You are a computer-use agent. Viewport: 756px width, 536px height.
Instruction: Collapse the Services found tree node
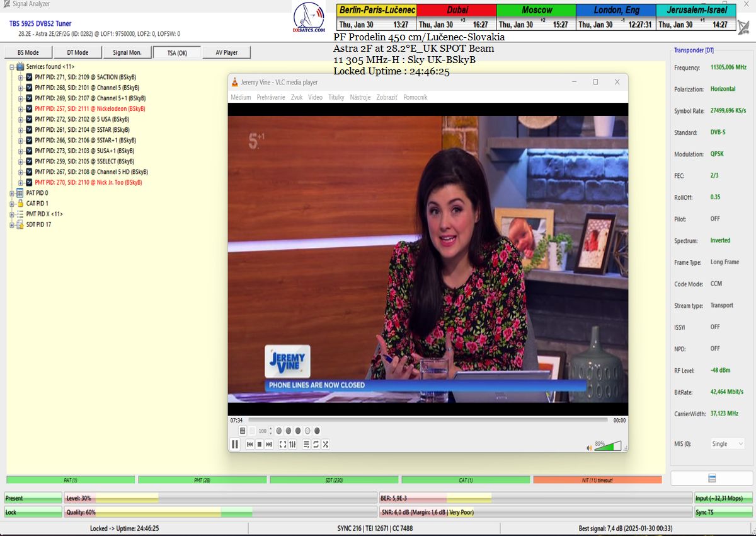click(x=12, y=67)
